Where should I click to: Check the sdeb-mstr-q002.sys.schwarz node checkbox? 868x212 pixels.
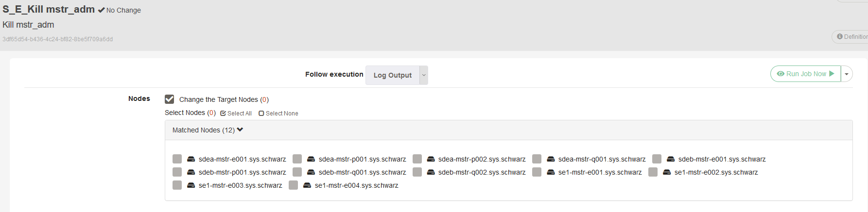(417, 172)
